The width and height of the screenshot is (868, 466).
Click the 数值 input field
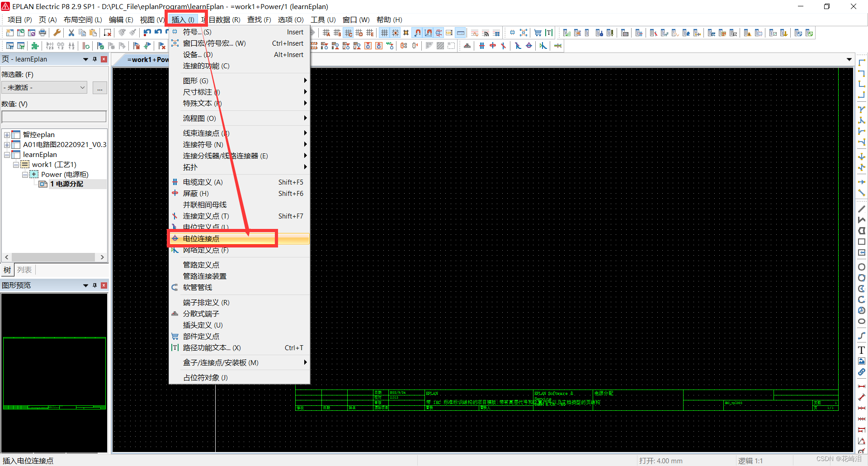coord(54,117)
